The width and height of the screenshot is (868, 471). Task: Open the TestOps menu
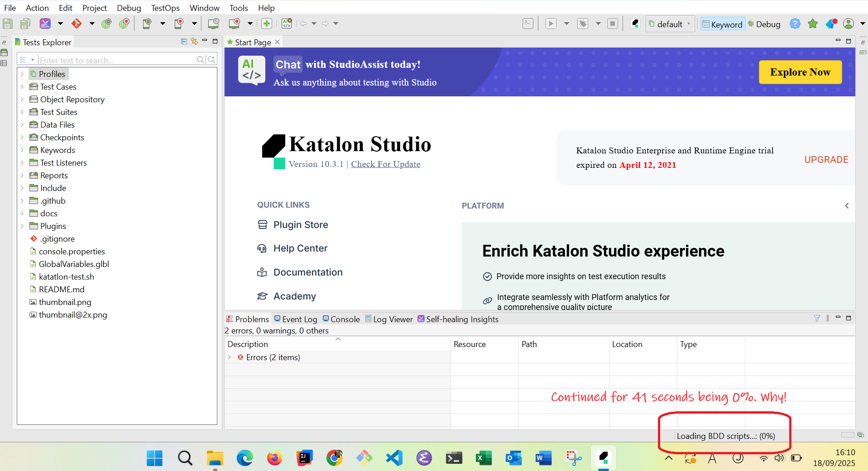tap(165, 8)
